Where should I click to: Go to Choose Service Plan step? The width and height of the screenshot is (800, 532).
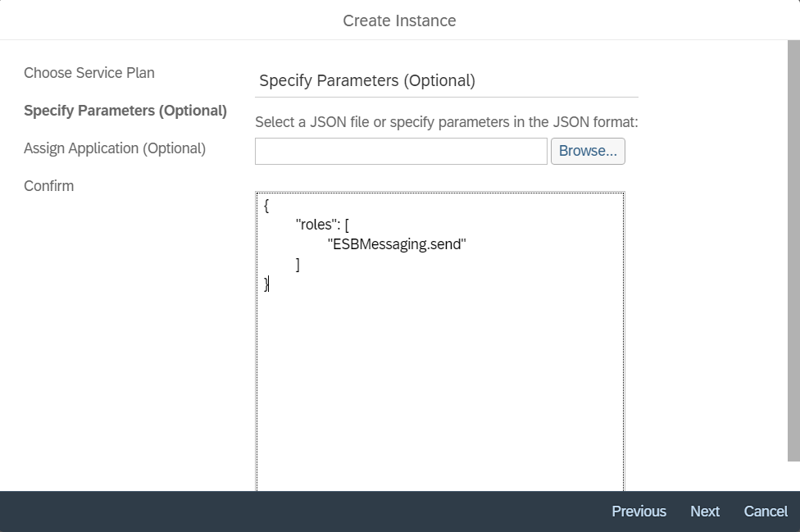tap(89, 73)
